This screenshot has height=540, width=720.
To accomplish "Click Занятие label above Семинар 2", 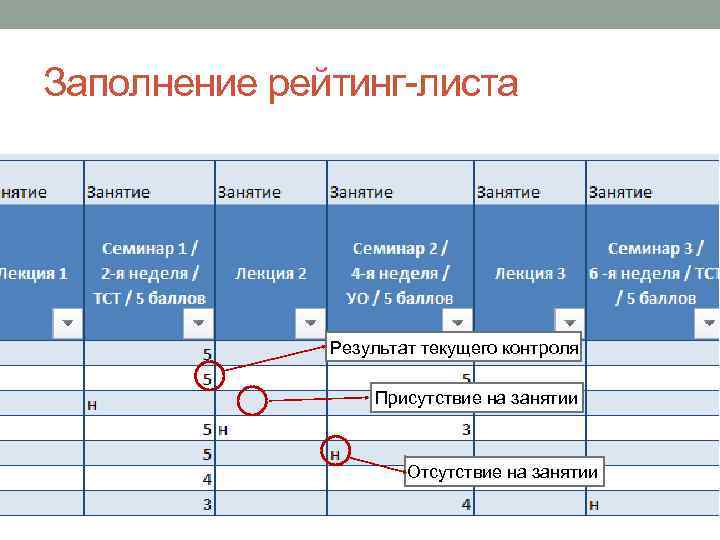I will [361, 192].
